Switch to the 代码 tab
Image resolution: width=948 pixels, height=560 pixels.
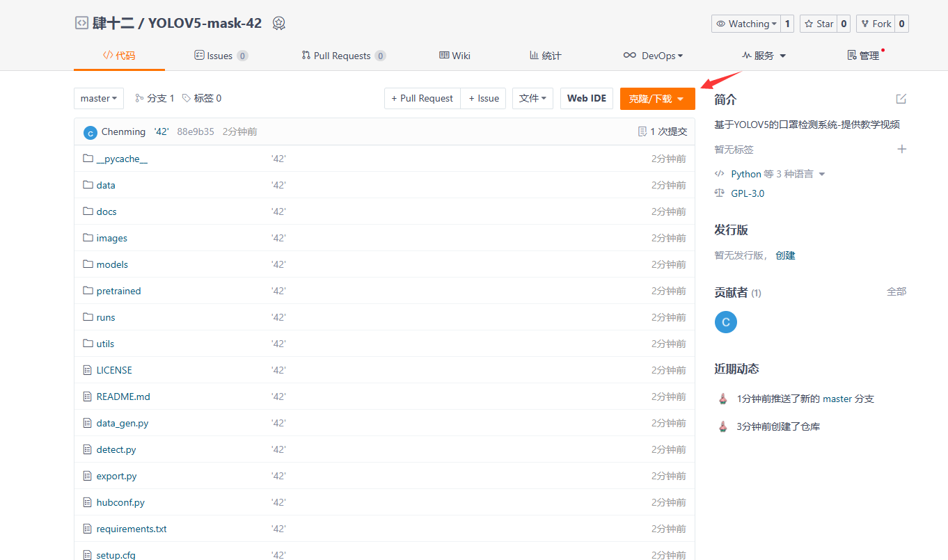119,56
